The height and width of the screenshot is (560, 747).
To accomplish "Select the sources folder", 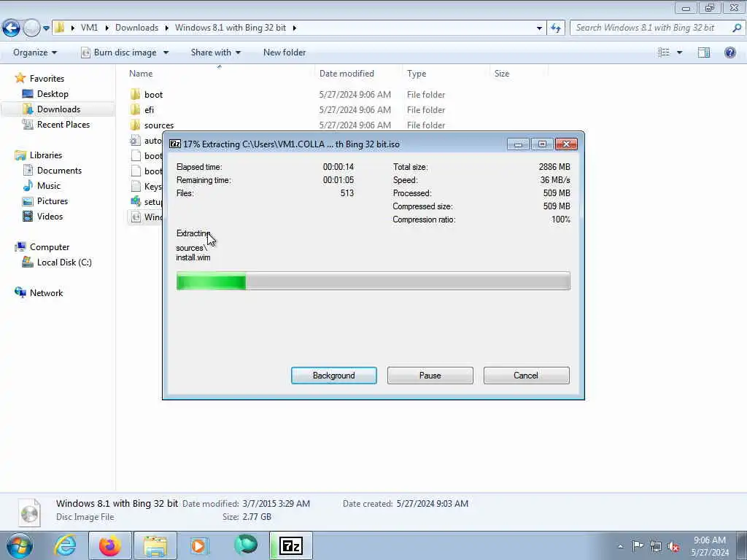I will point(158,125).
